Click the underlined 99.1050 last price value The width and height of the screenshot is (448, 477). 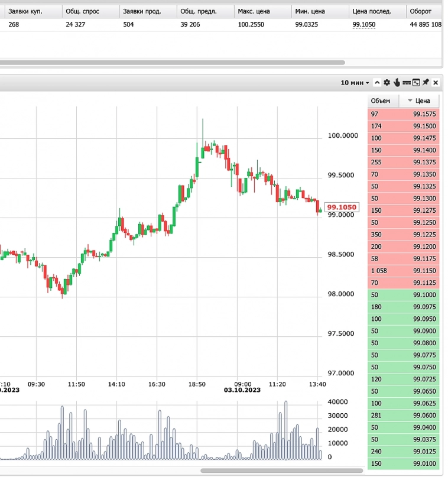(x=363, y=25)
